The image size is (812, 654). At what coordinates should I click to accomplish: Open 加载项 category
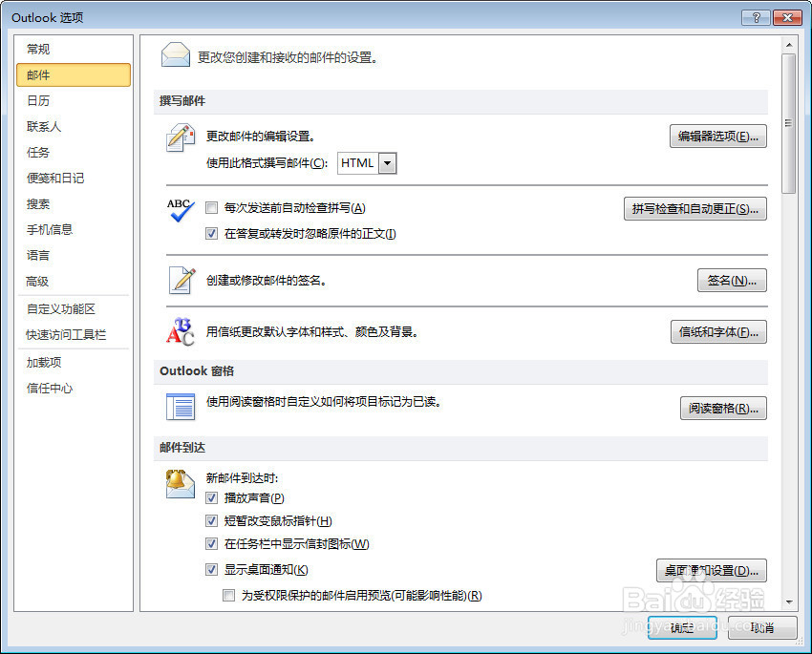[x=74, y=363]
